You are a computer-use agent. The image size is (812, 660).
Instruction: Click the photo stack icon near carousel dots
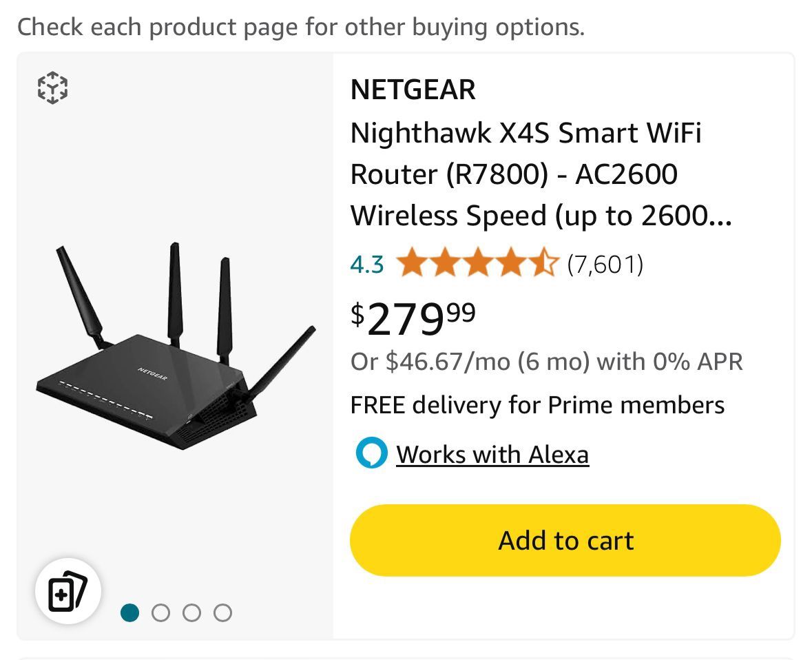[67, 590]
